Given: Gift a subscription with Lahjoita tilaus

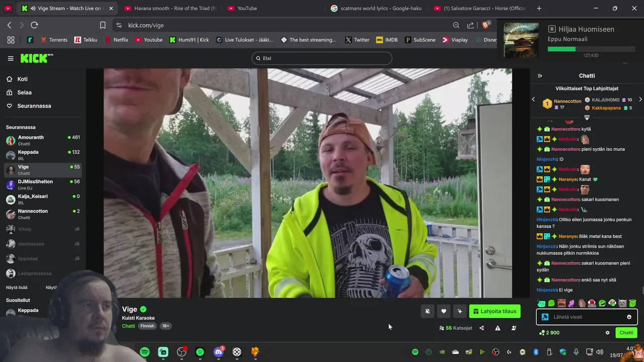Looking at the screenshot, I should 495,311.
